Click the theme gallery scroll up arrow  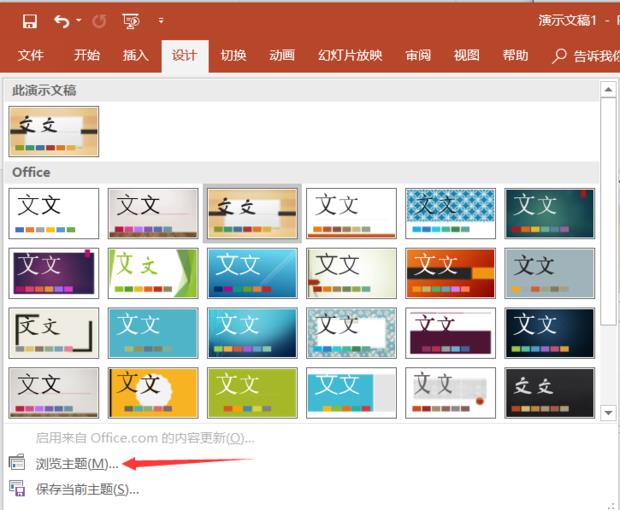click(x=608, y=89)
